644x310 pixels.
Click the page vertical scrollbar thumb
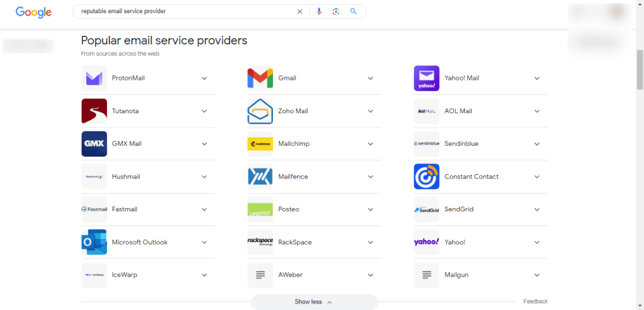pos(640,70)
